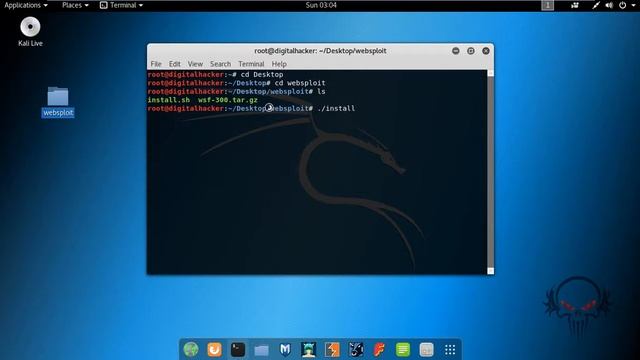Open the Places menu in top bar

point(75,5)
